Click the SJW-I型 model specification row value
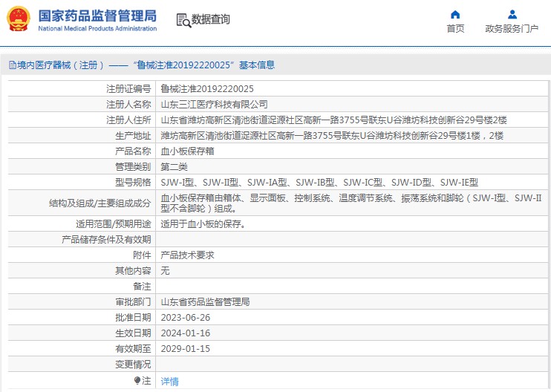Screen dimensions: 551x392 [x=319, y=183]
